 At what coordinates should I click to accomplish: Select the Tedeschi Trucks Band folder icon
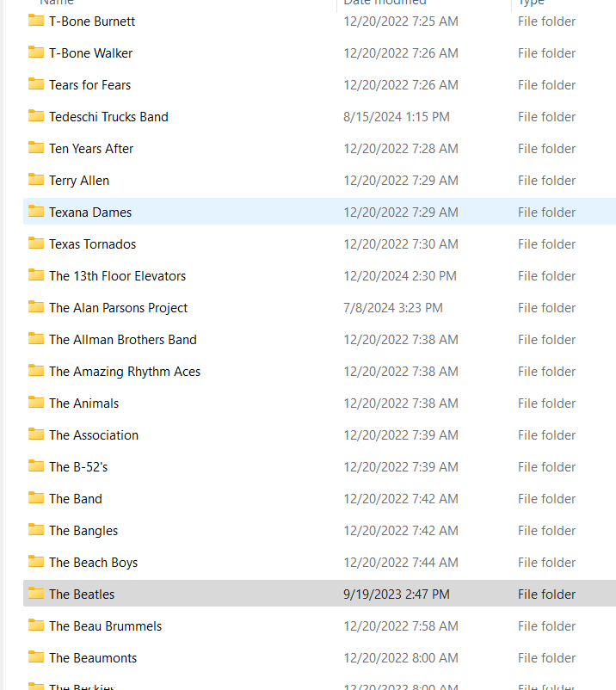[x=36, y=116]
